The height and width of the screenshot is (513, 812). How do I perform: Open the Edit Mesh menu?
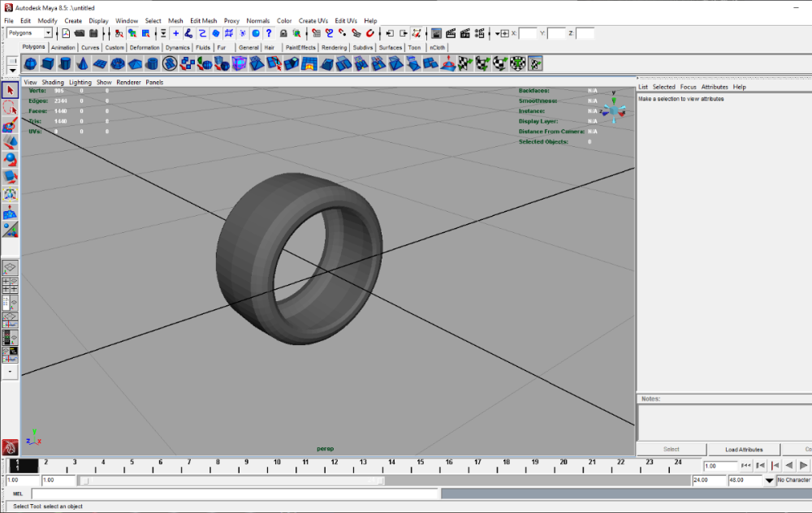(203, 20)
